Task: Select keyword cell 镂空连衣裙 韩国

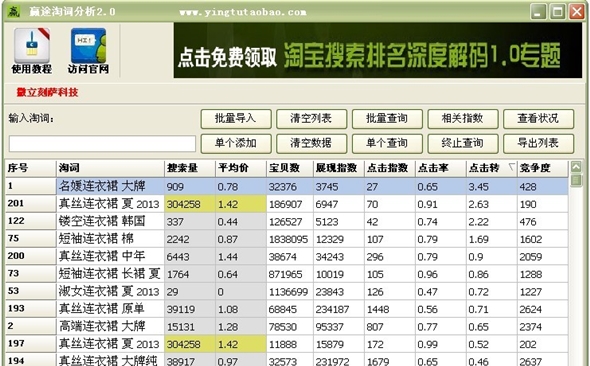Action: click(x=110, y=221)
